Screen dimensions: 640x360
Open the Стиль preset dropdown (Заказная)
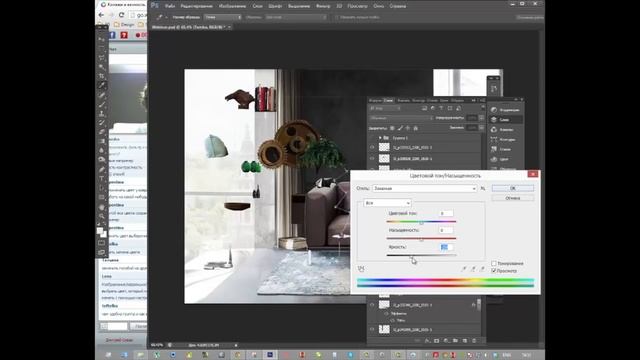[424, 188]
